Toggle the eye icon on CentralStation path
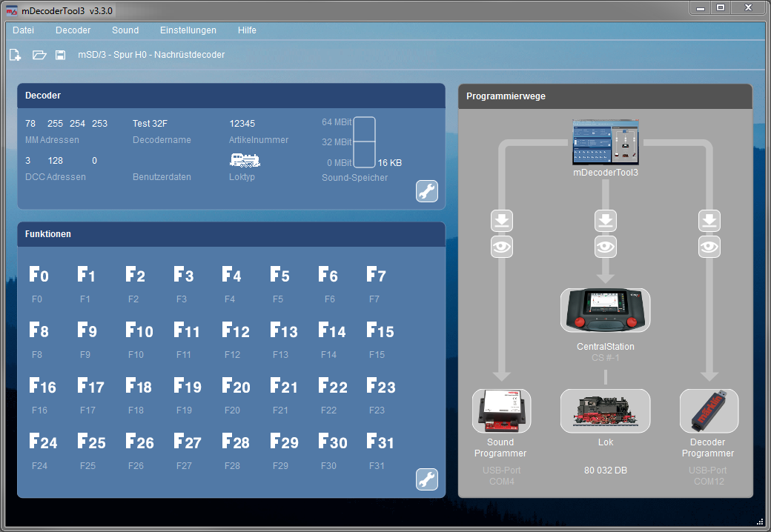The image size is (771, 532). (606, 247)
